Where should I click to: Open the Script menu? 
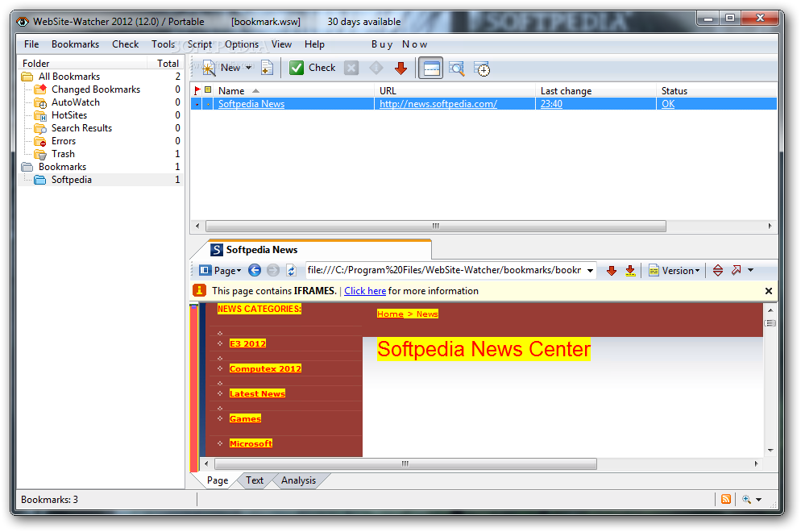pos(199,44)
